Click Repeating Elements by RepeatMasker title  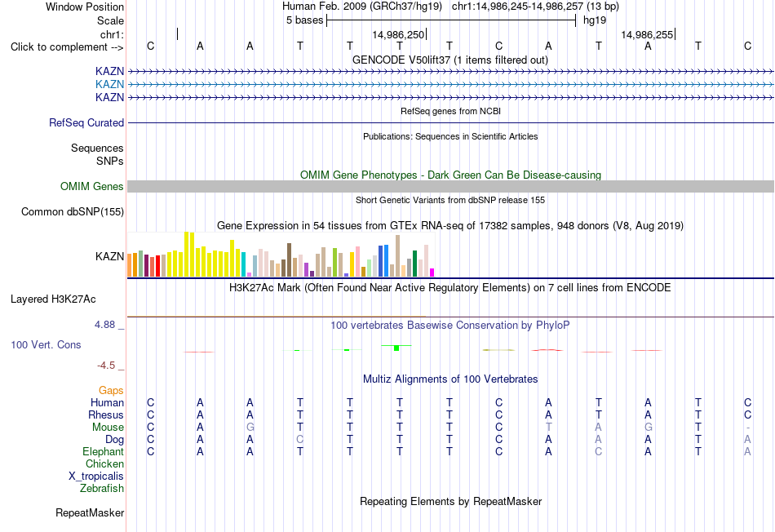pos(451,501)
